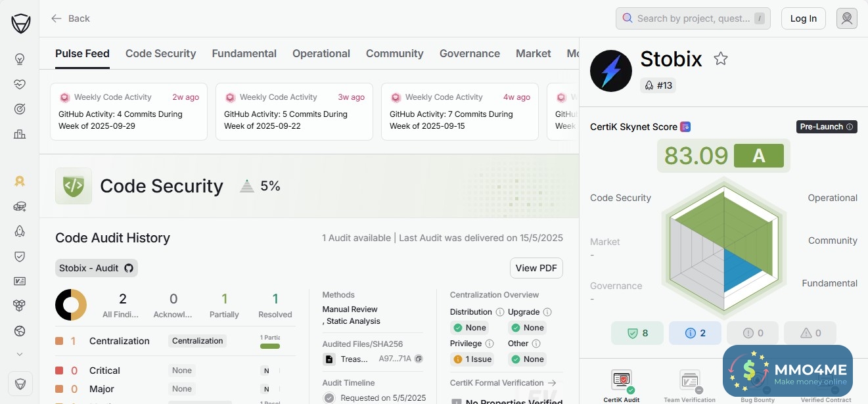Click the Centralization tag chip
The width and height of the screenshot is (868, 404).
pos(198,341)
